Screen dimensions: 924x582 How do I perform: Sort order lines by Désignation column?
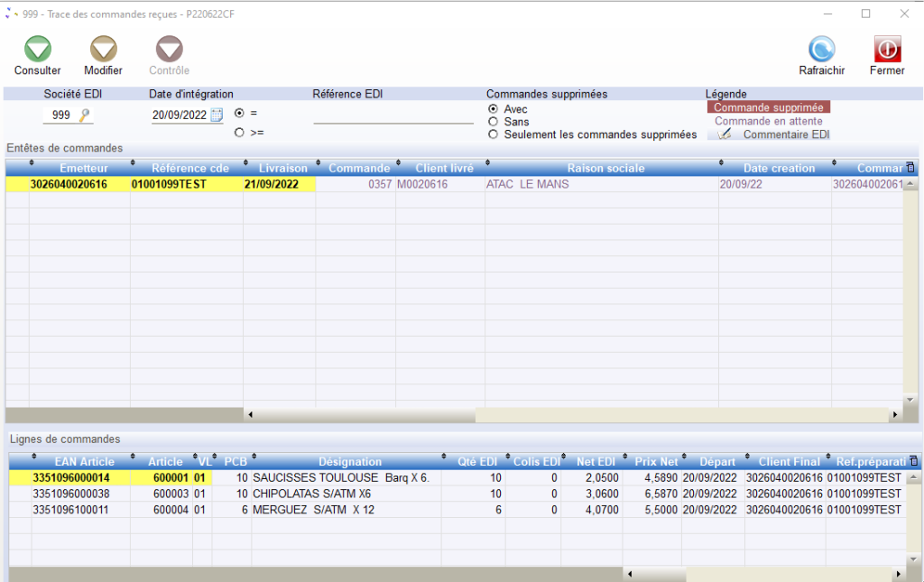point(349,462)
